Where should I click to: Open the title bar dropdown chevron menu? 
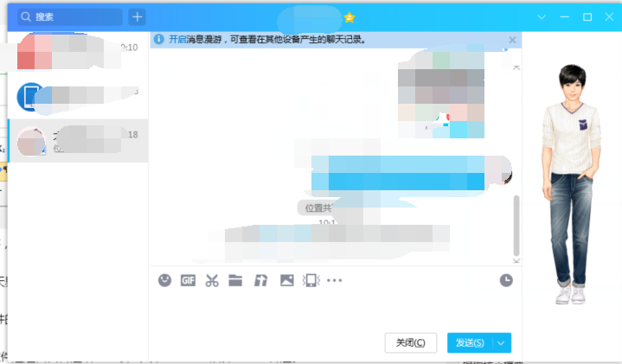[x=542, y=17]
